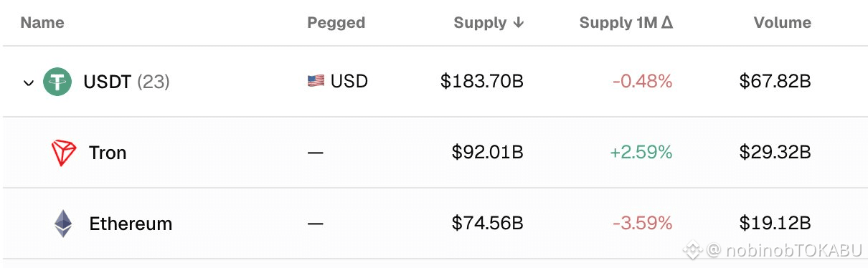The height and width of the screenshot is (268, 868).
Task: Open the Tron chain row link
Action: [108, 153]
